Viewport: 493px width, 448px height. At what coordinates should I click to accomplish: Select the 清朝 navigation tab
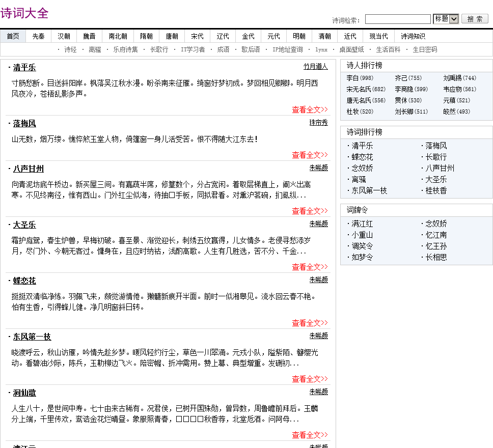click(x=325, y=36)
